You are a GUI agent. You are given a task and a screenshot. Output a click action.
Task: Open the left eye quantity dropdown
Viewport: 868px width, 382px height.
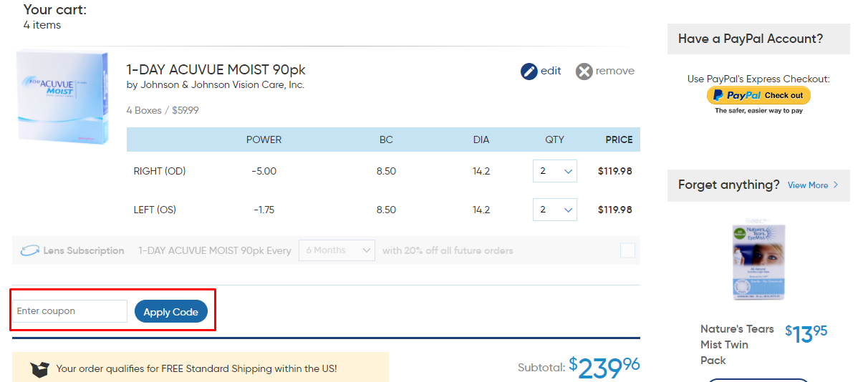555,210
